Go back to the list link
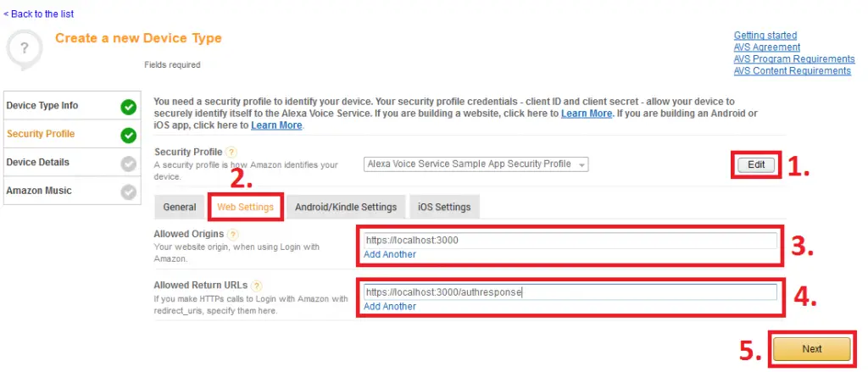The height and width of the screenshot is (372, 868). click(39, 14)
